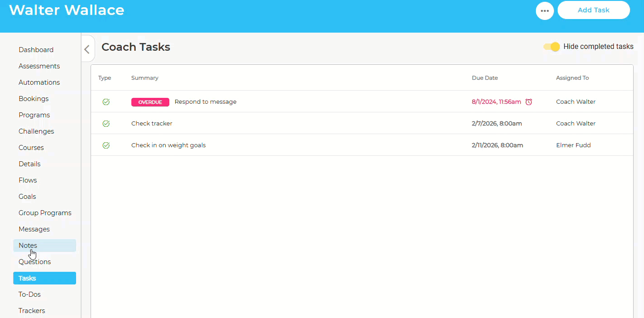Go to Notes in the sidebar
Viewport: 644px width, 318px height.
coord(28,246)
